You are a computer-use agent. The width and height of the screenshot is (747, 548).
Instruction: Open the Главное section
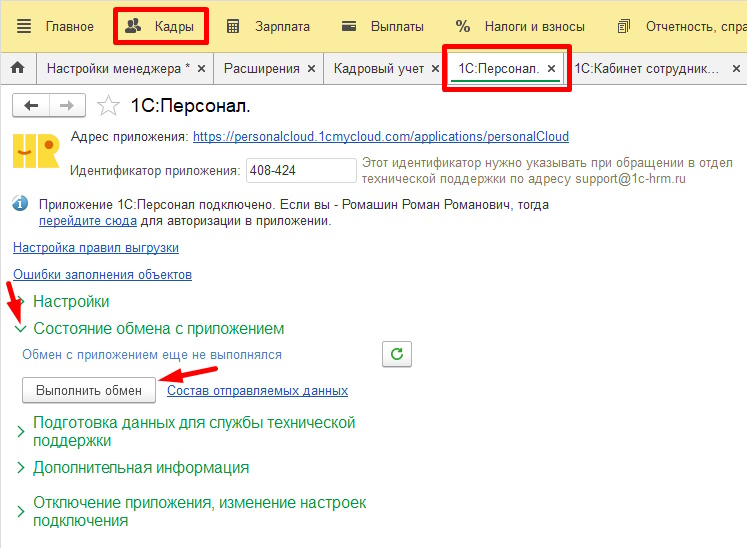pos(70,27)
